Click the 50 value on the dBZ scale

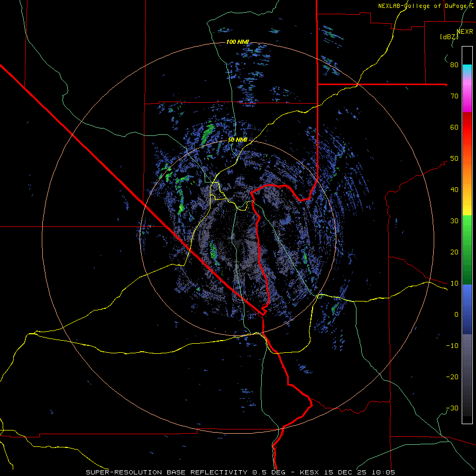[454, 159]
